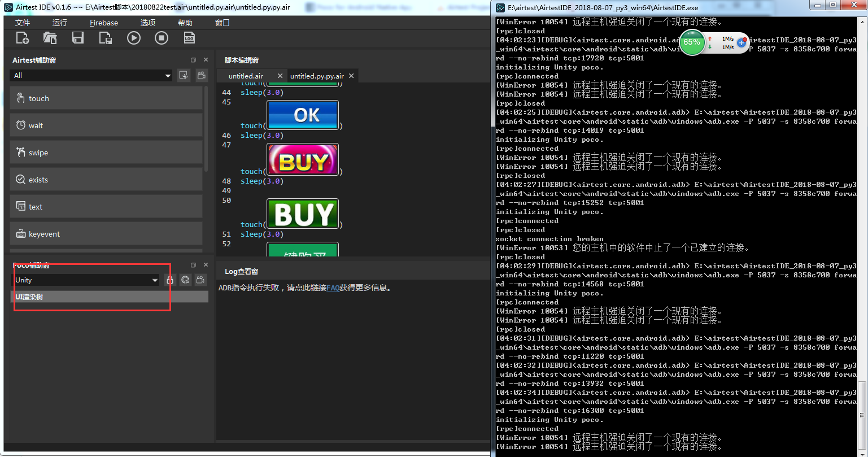Close the Poco辅助窗 panel
Viewport: 868px width, 457px height.
click(206, 265)
